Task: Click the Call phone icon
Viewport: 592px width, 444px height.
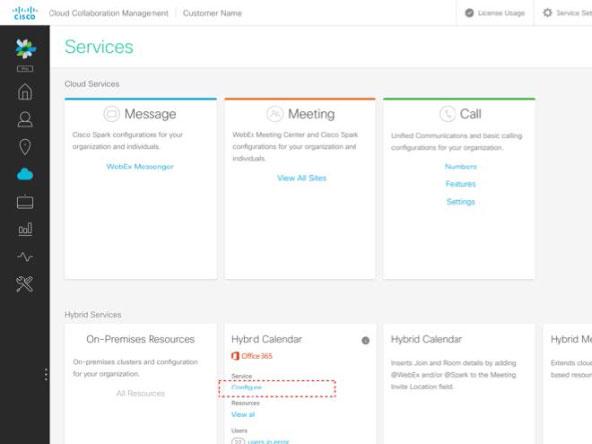Action: (448, 114)
